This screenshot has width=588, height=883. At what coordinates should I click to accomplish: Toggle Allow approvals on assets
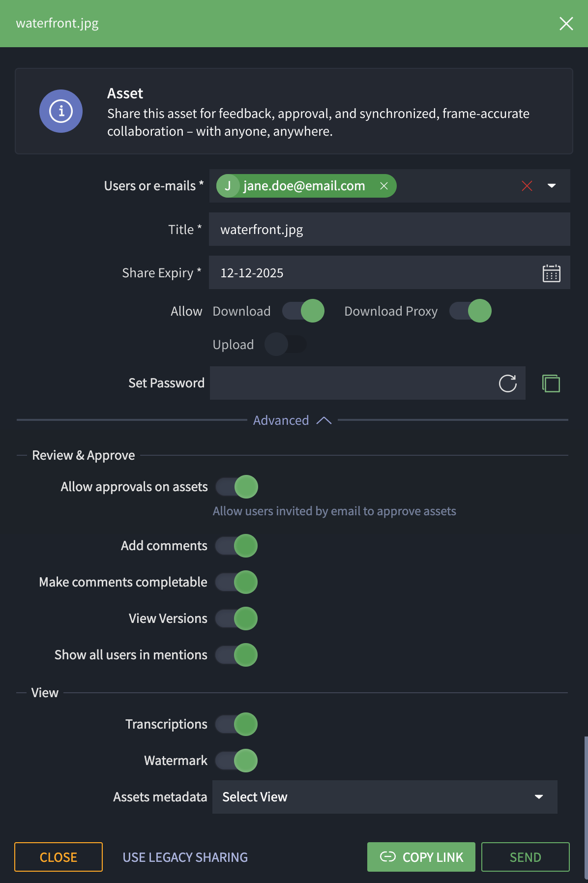point(236,487)
